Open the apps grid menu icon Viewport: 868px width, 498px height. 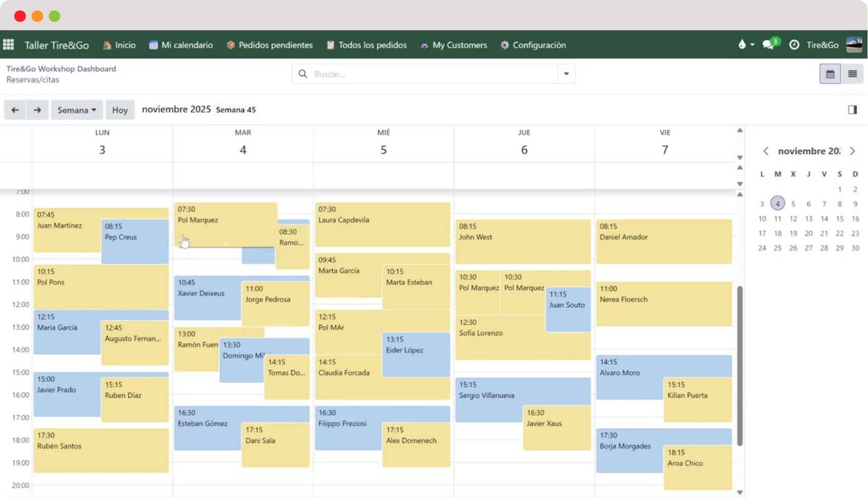pos(9,45)
